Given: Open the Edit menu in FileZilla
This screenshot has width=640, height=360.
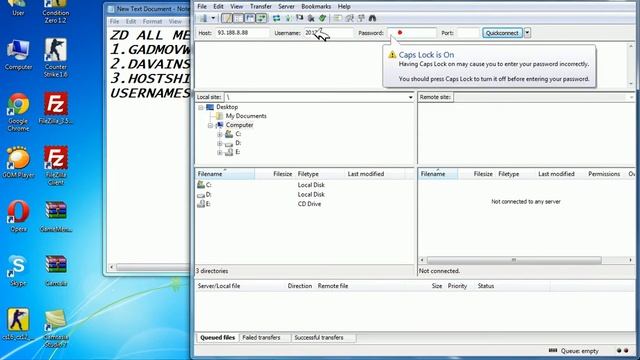Looking at the screenshot, I should pyautogui.click(x=218, y=7).
